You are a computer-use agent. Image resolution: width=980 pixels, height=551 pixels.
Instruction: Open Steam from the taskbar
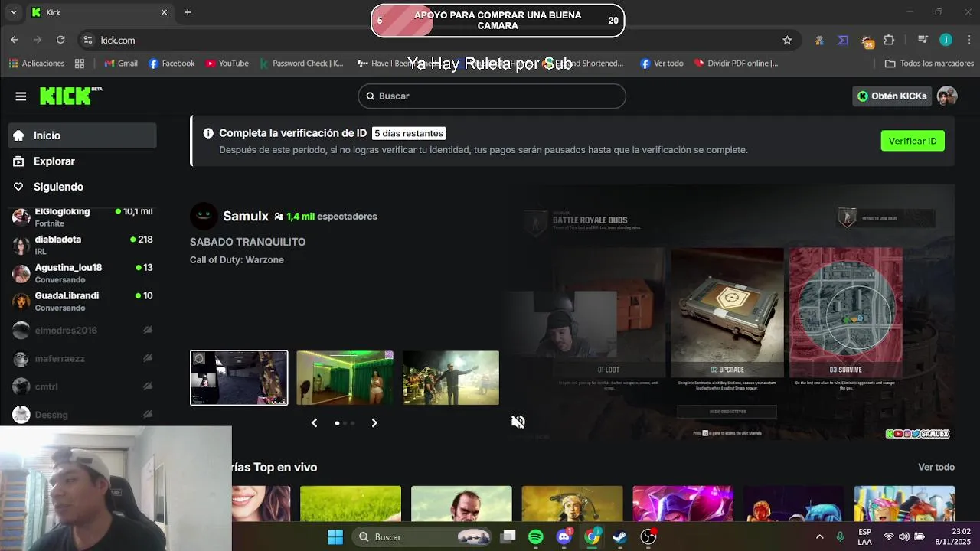coord(620,537)
